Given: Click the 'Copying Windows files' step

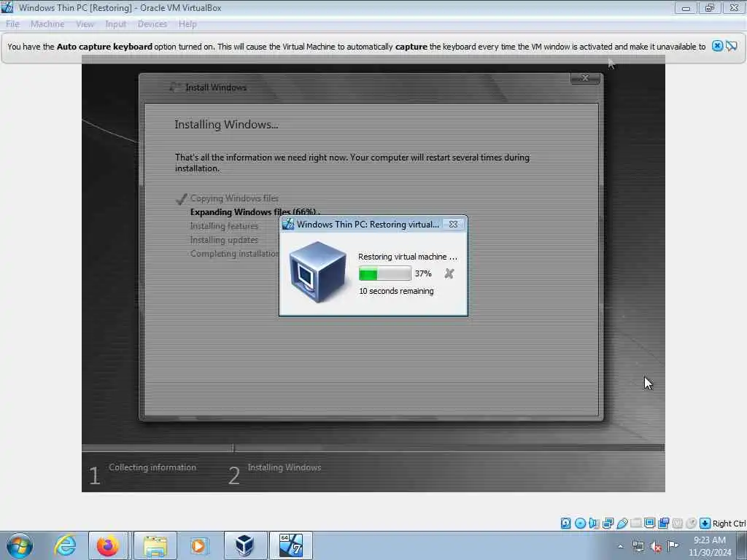Looking at the screenshot, I should pyautogui.click(x=234, y=198).
